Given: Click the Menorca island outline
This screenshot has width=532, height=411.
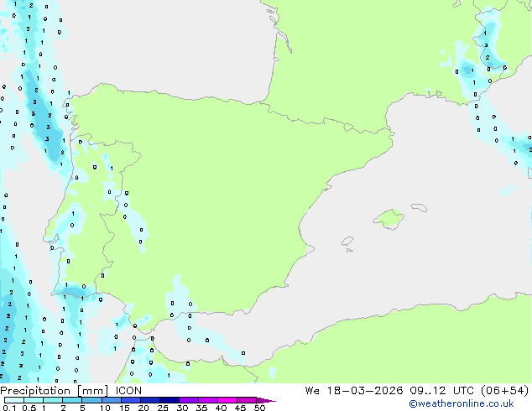Looking at the screenshot, I should point(419,207).
